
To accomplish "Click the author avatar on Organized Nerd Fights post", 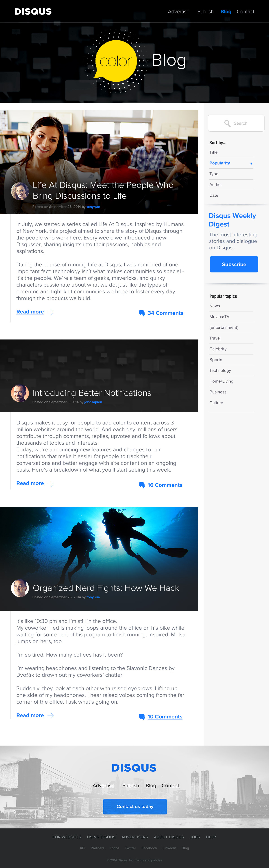I will pos(20,588).
